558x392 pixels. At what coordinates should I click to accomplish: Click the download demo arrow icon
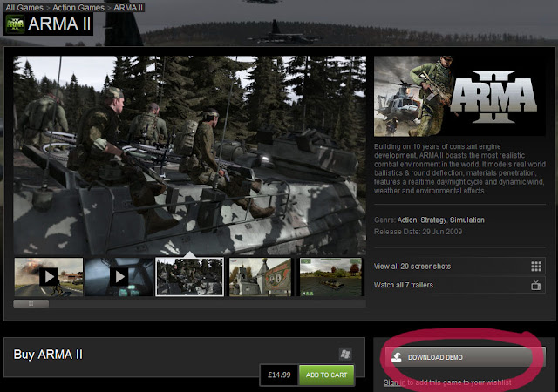[x=396, y=357]
